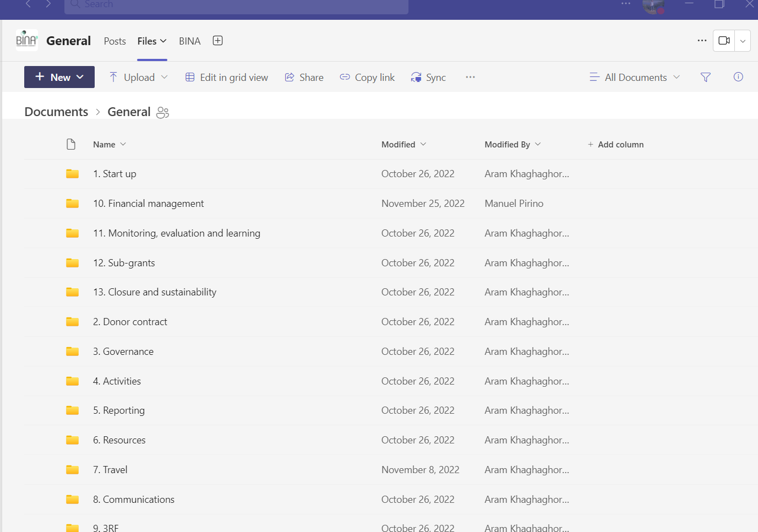Click the Add a tab plus icon

[x=217, y=41]
